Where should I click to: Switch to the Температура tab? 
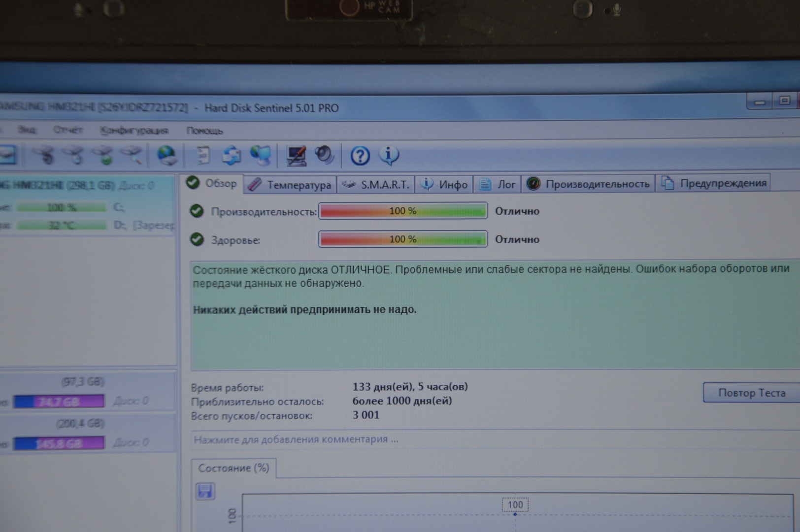pos(290,185)
